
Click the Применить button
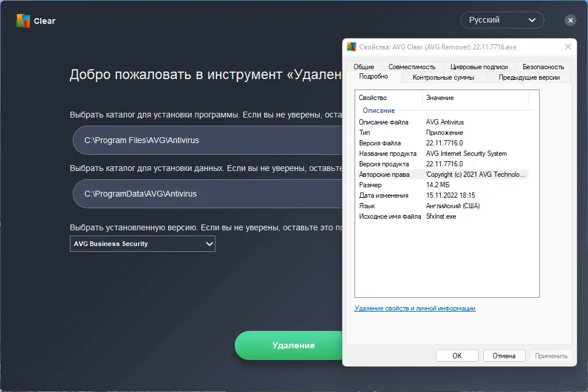551,355
